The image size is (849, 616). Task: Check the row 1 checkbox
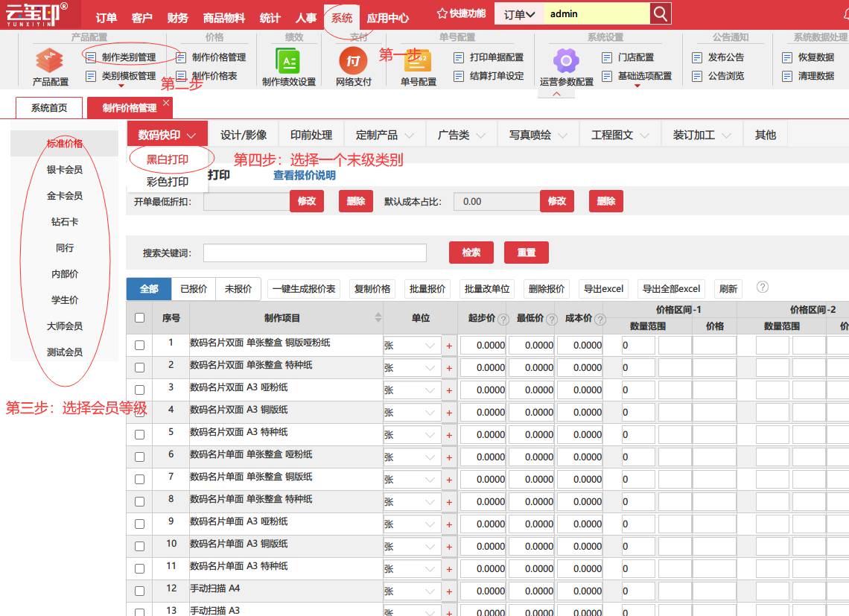coord(140,345)
